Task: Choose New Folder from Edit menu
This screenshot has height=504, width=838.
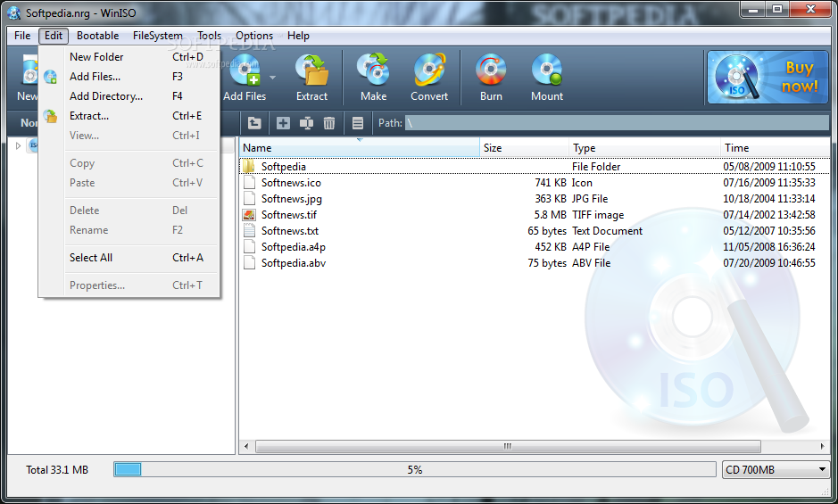Action: [x=130, y=57]
